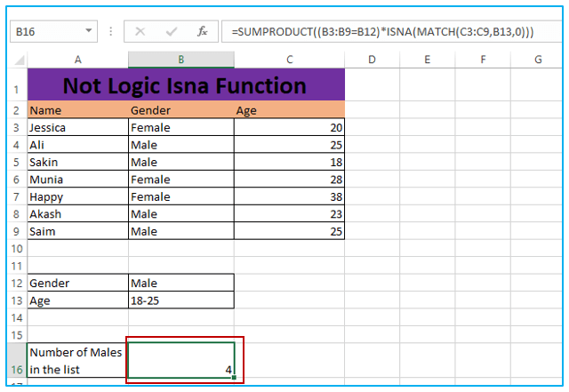This screenshot has width=569, height=392.
Task: Click the fill handle of cell B16
Action: pyautogui.click(x=234, y=378)
